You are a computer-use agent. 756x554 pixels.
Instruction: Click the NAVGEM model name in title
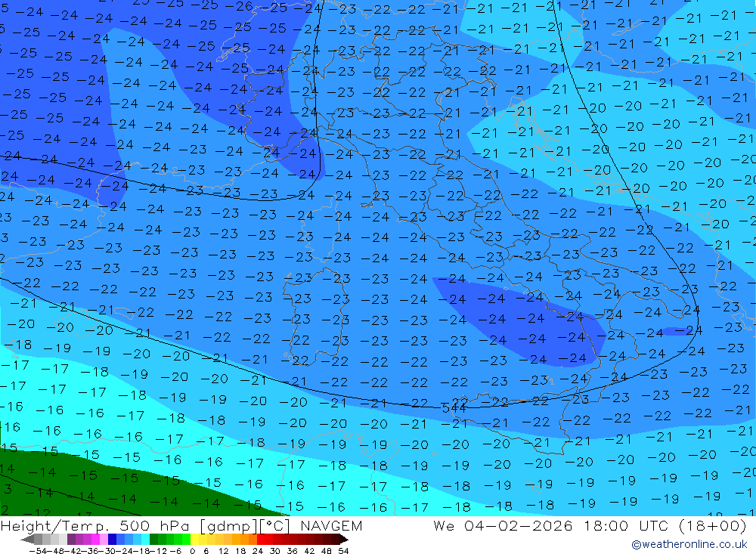(331, 525)
